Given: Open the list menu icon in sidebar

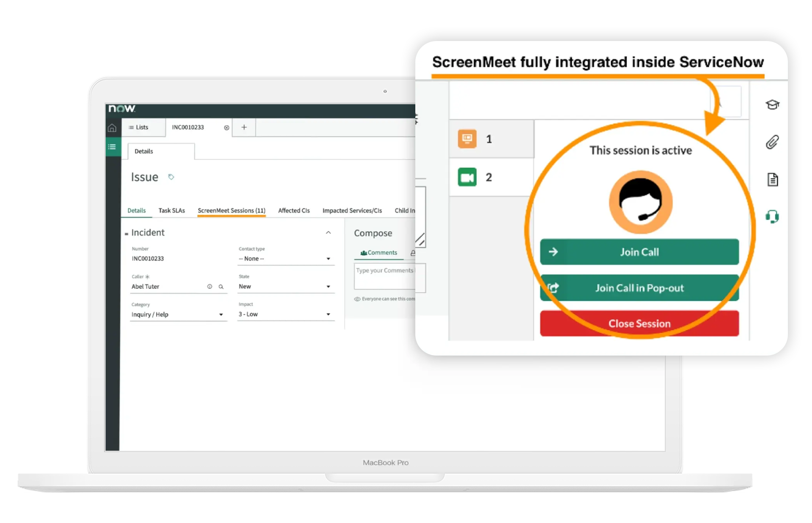Looking at the screenshot, I should pyautogui.click(x=112, y=147).
